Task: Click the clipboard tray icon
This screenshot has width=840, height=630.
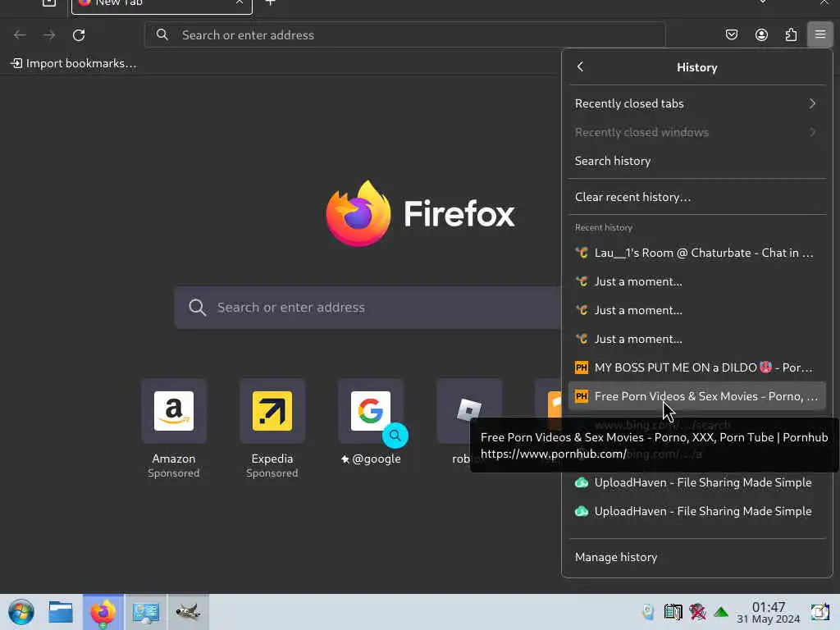Action: click(x=673, y=612)
